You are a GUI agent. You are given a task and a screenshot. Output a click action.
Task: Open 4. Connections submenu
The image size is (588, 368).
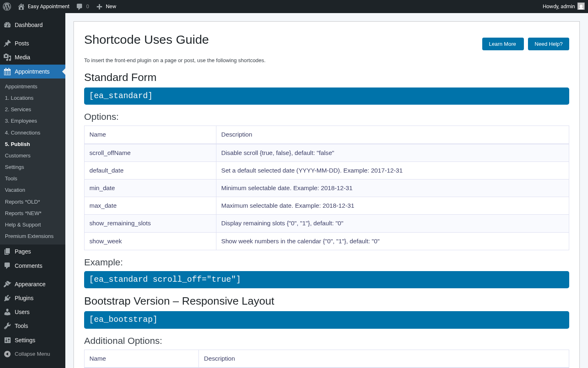[x=22, y=133]
